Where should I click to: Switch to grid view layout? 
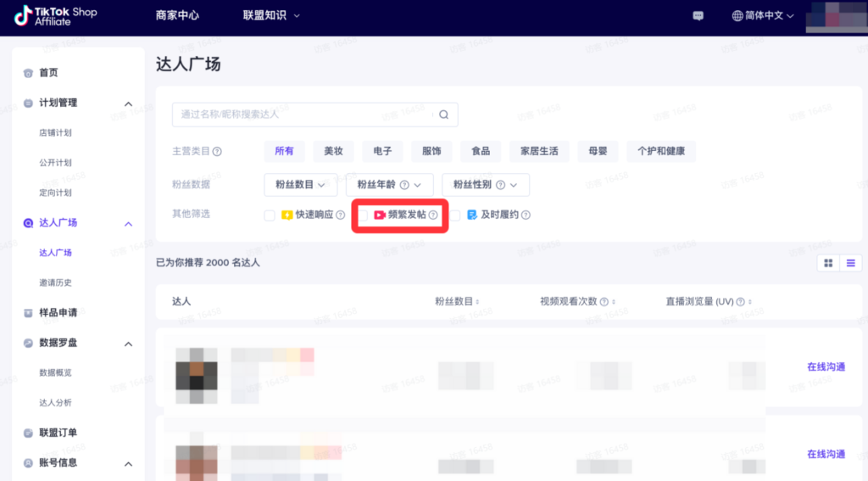point(828,263)
